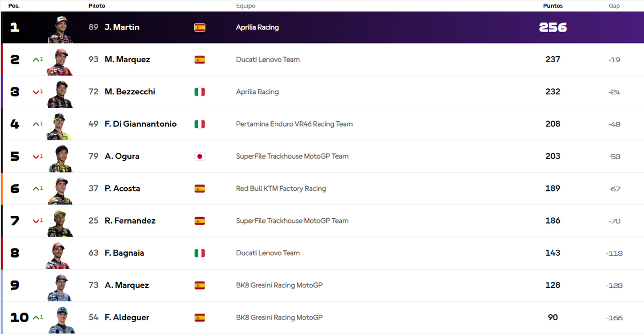The width and height of the screenshot is (644, 334).
Task: Open F. Di Giannantonio's rider photo
Action: pyautogui.click(x=60, y=126)
